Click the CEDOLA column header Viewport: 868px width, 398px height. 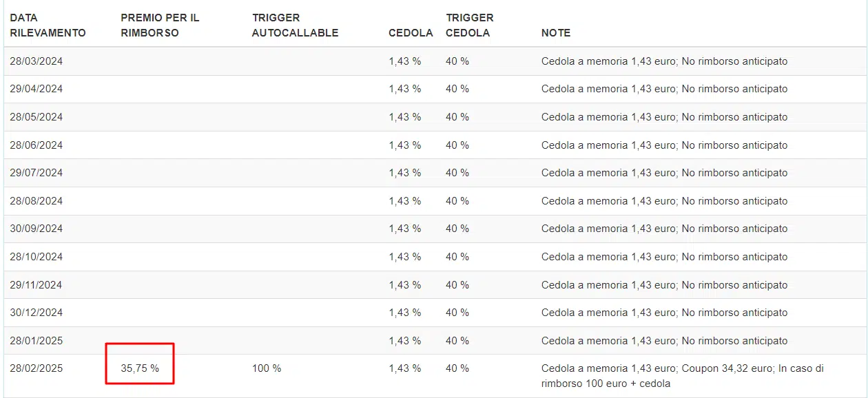[411, 33]
